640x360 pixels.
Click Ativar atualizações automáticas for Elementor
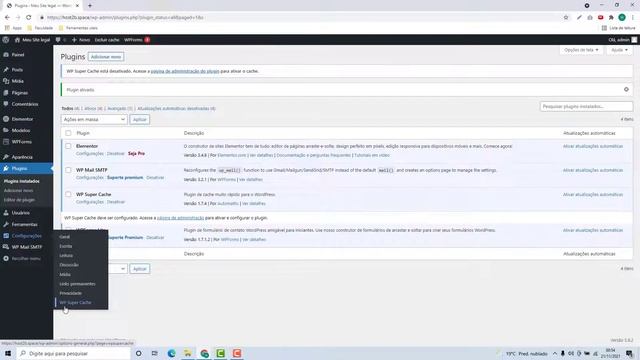click(593, 146)
